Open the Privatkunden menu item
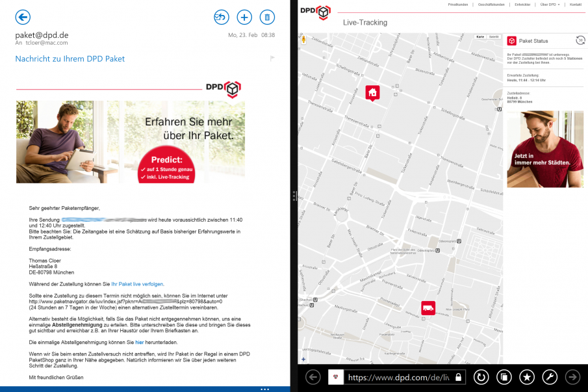 [458, 5]
